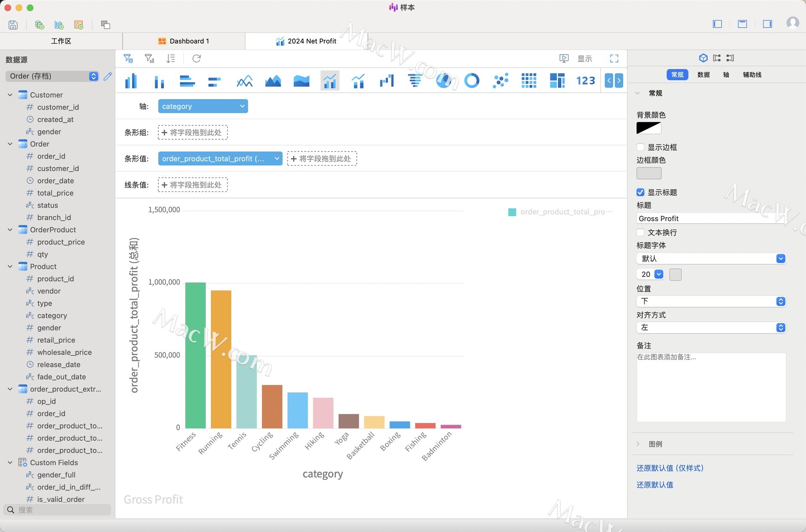Screen dimensions: 806x532
Task: Open the Order data source dropdown
Action: (52, 76)
